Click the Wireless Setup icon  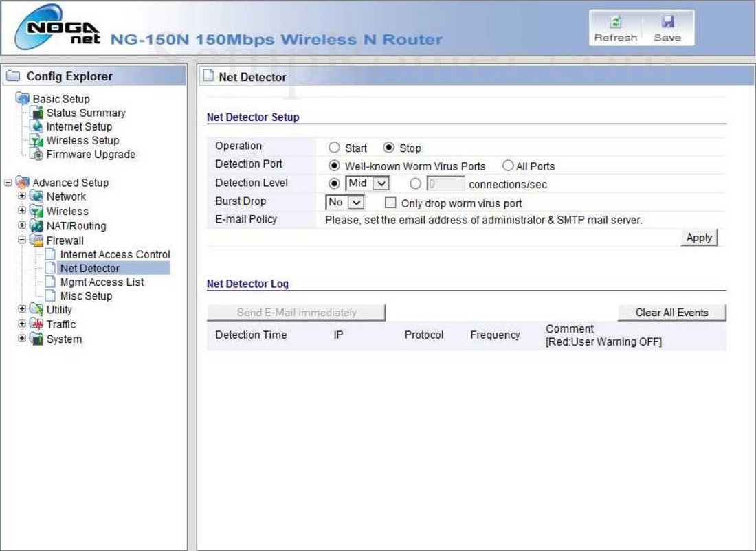point(38,141)
